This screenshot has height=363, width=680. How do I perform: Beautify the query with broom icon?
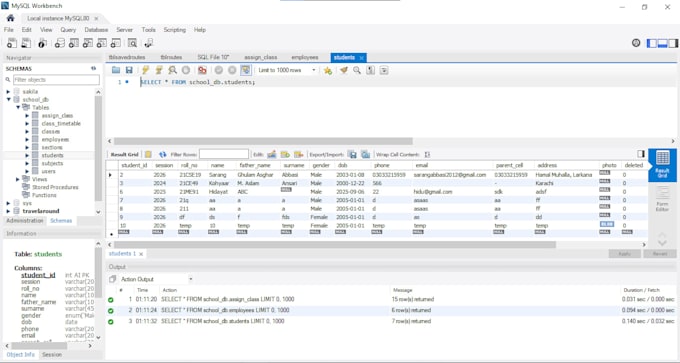(344, 70)
